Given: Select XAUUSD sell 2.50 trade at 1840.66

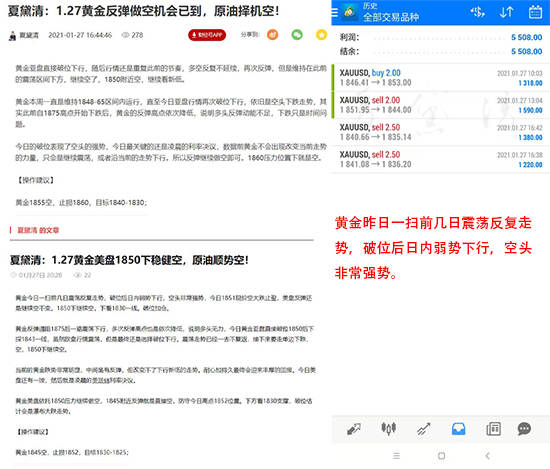Looking at the screenshot, I should [441, 132].
